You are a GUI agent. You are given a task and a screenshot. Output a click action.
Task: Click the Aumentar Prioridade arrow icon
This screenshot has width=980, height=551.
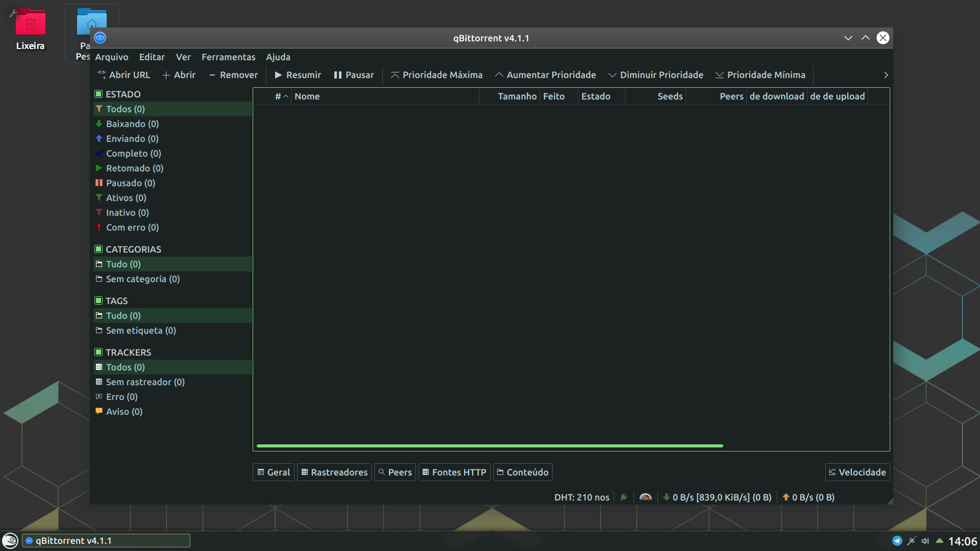[x=499, y=75]
